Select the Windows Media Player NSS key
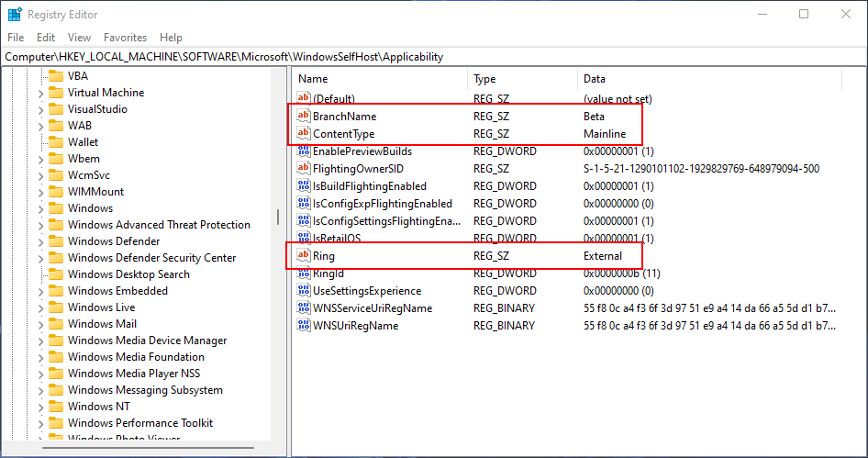This screenshot has width=868, height=458. pyautogui.click(x=134, y=374)
